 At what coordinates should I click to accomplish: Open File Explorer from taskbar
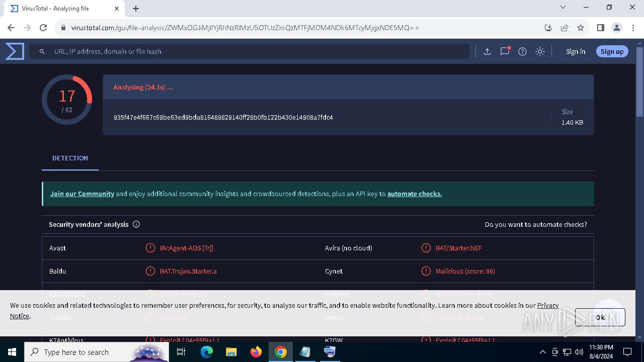[x=231, y=352]
